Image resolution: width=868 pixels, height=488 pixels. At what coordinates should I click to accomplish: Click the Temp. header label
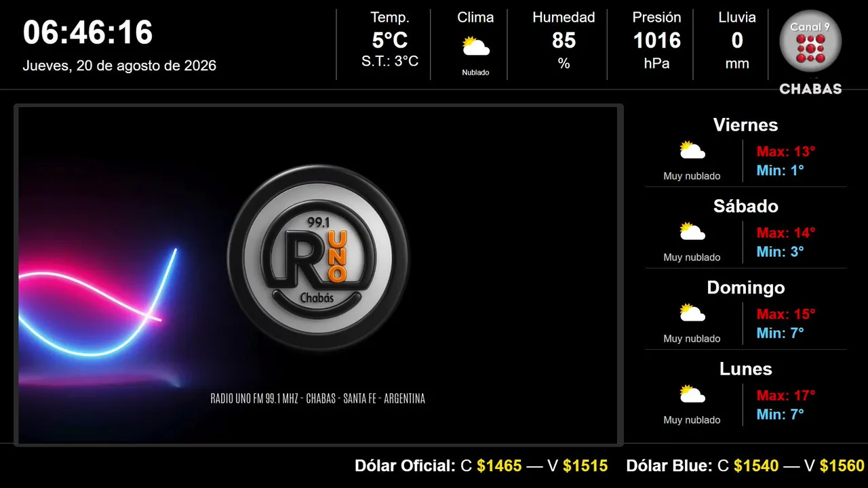click(x=390, y=18)
